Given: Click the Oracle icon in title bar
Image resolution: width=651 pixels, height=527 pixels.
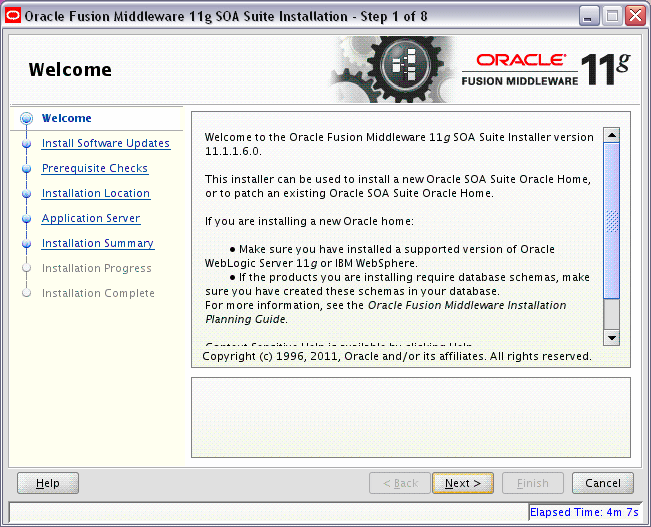Looking at the screenshot, I should [x=12, y=16].
